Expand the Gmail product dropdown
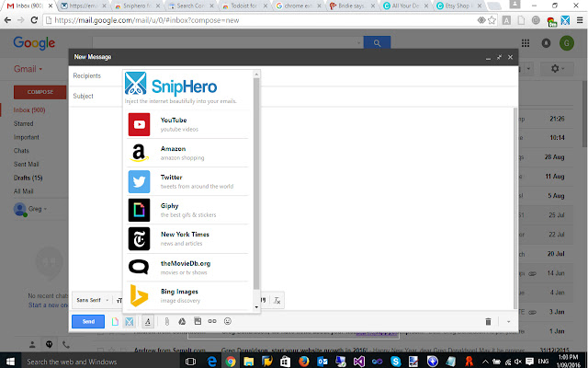 (x=28, y=69)
